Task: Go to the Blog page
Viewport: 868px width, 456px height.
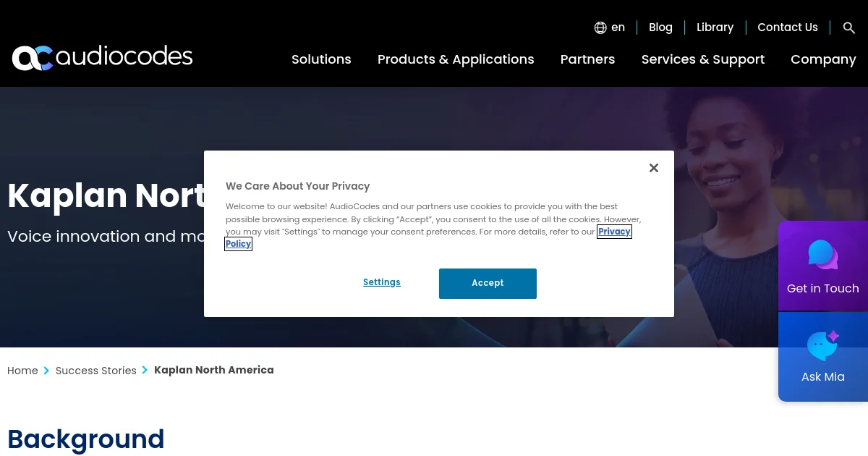Action: point(660,28)
